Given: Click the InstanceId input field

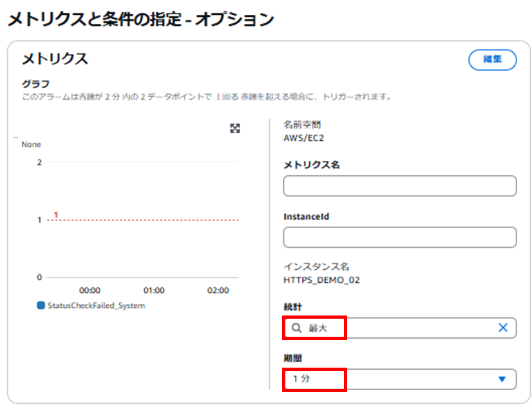Looking at the screenshot, I should 400,237.
